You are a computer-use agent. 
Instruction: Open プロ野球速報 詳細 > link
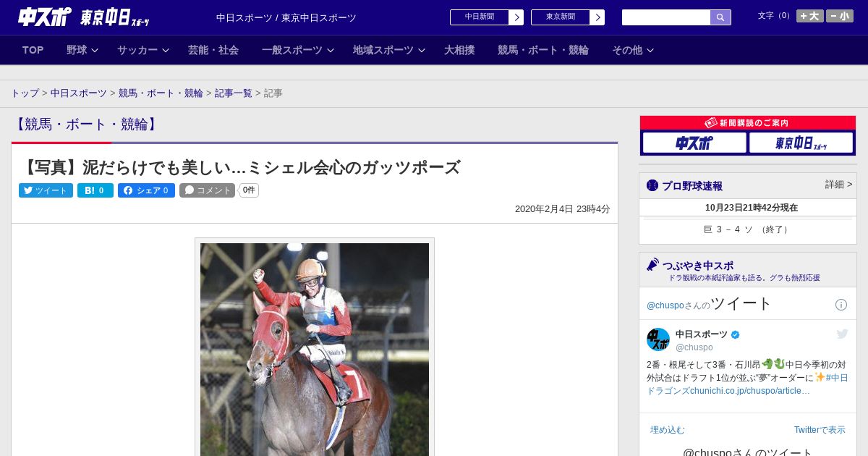839,185
